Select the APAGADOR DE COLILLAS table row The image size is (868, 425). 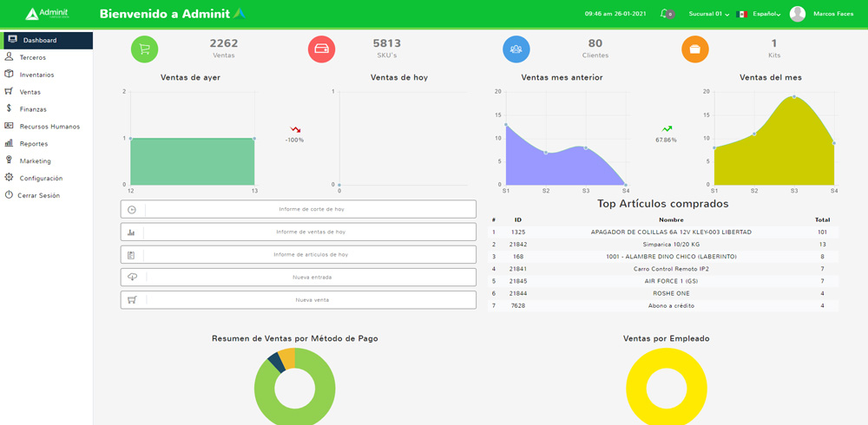[664, 232]
